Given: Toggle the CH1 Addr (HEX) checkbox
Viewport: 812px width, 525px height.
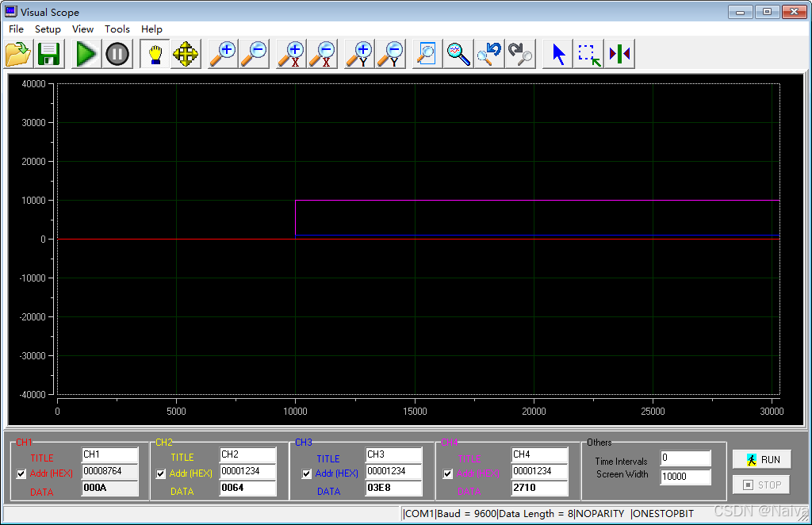Looking at the screenshot, I should [x=21, y=473].
